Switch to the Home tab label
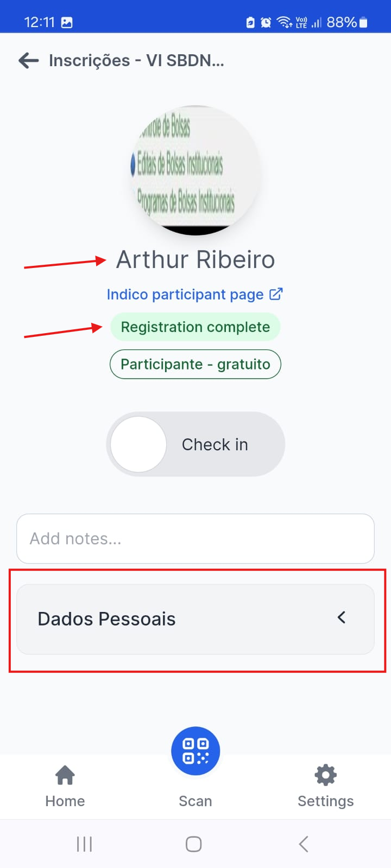The image size is (391, 868). point(65,801)
